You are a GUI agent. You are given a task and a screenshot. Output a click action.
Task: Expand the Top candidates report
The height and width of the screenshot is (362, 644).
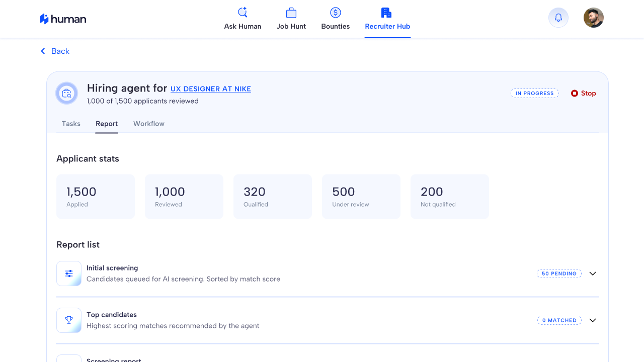pos(593,320)
